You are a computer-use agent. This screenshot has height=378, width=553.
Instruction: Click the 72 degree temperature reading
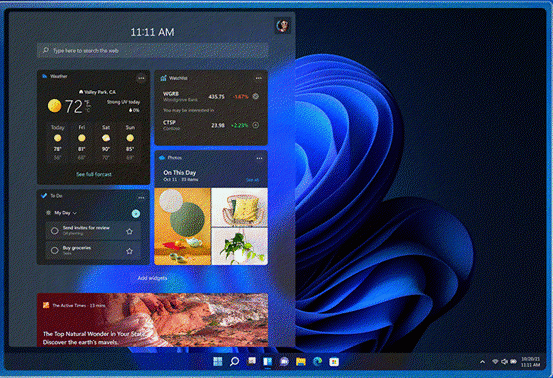point(74,106)
